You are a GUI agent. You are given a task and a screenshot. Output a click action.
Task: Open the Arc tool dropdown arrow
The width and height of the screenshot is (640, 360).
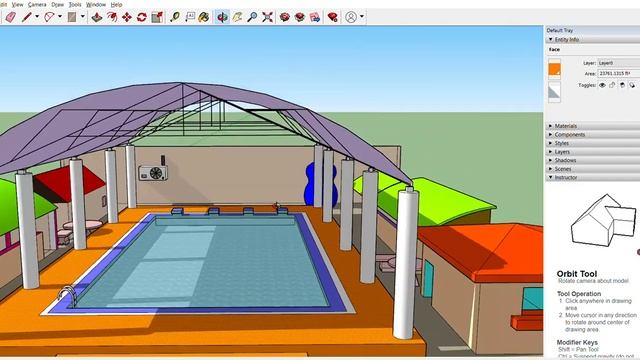point(60,17)
